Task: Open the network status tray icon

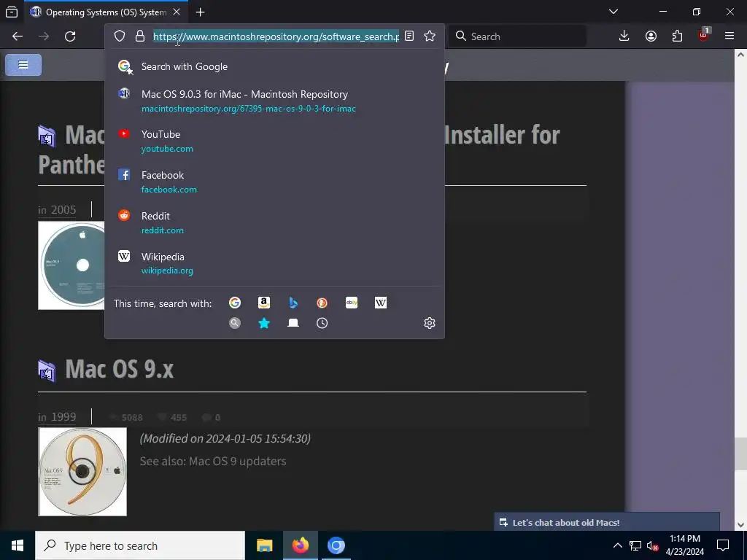Action: (x=635, y=545)
